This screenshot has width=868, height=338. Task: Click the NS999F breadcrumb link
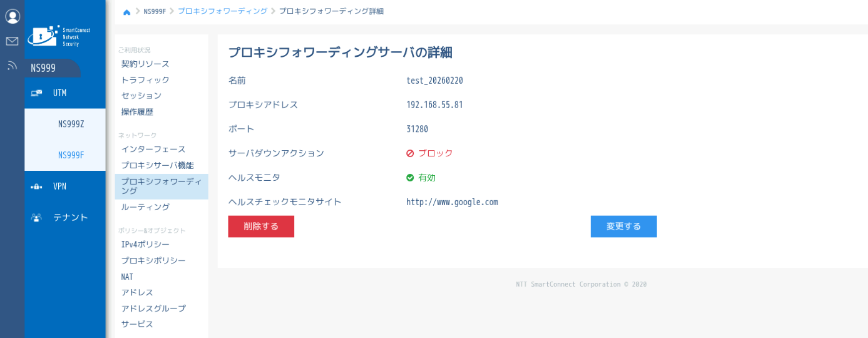click(x=154, y=11)
